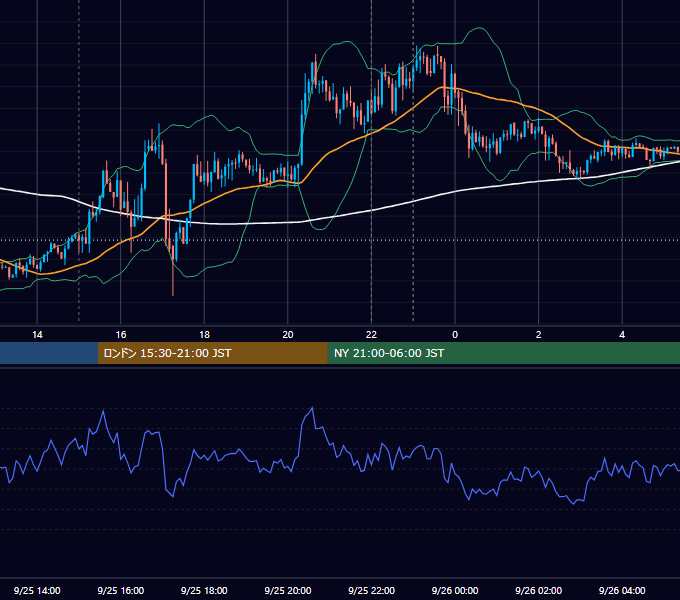Click the NY 21:00-06:00 JST session bar

(x=503, y=353)
